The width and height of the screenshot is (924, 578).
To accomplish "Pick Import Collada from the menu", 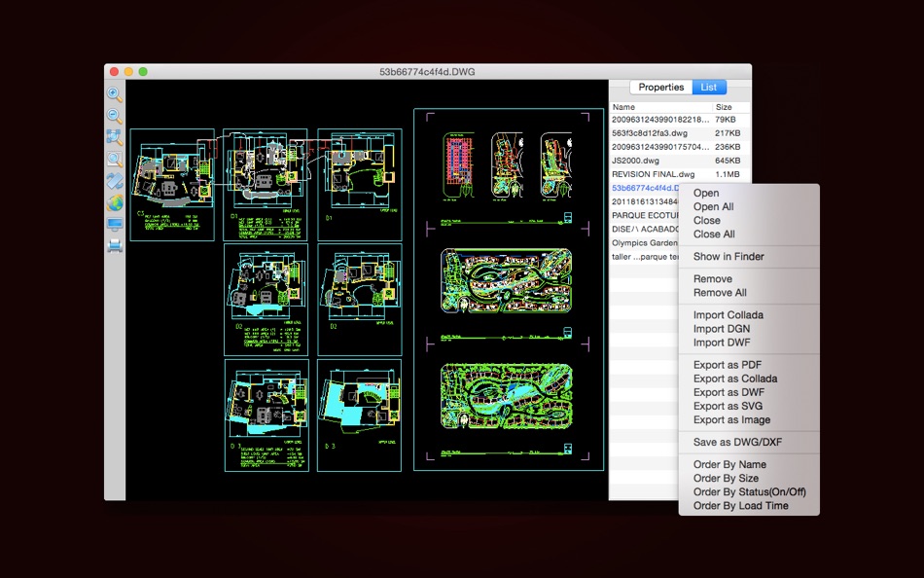I will point(728,315).
